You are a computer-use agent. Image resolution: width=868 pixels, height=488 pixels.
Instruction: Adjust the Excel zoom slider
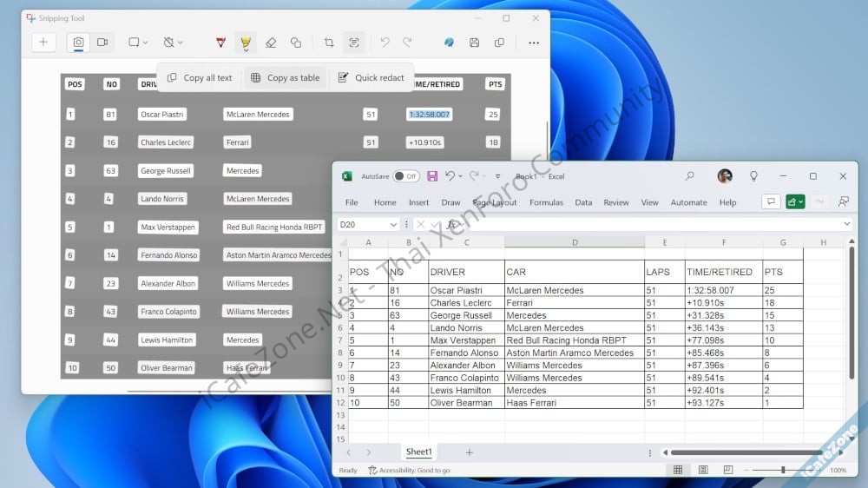click(x=783, y=470)
